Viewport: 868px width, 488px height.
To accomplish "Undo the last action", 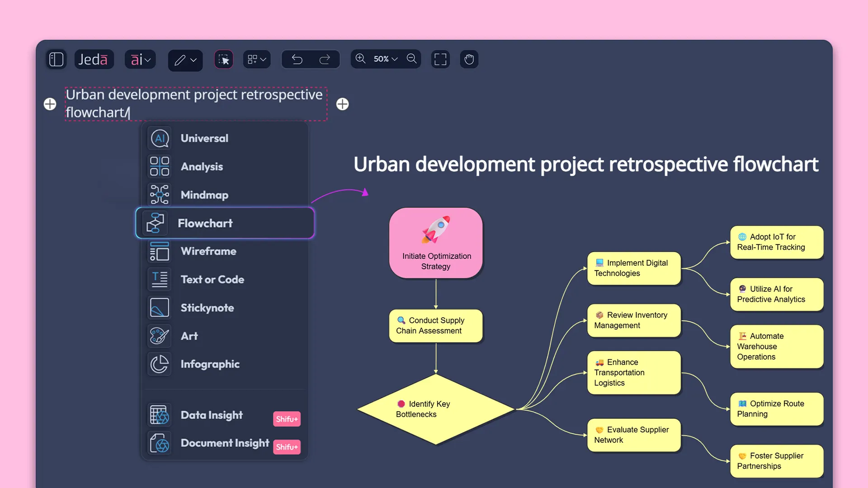I will click(x=297, y=59).
